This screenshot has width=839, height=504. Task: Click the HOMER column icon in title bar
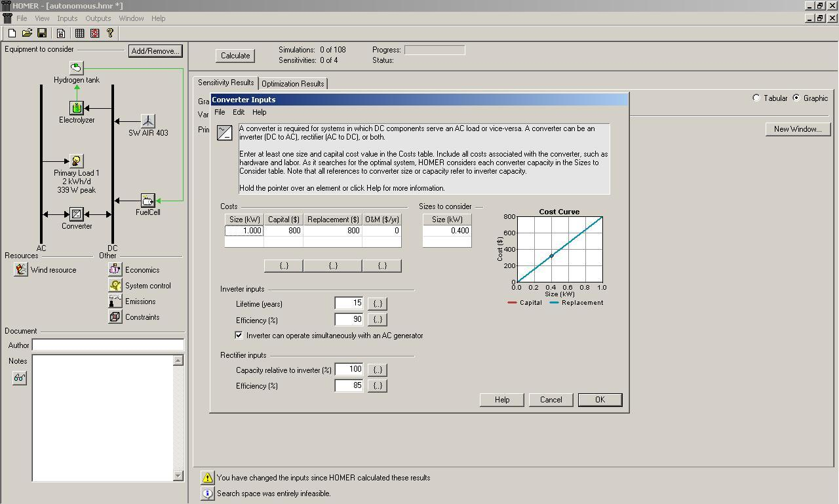click(x=6, y=6)
